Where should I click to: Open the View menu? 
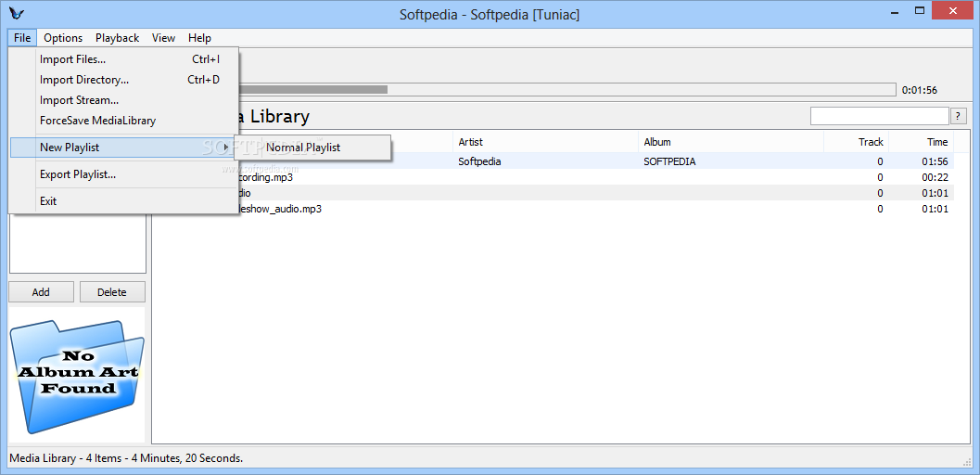click(x=163, y=37)
